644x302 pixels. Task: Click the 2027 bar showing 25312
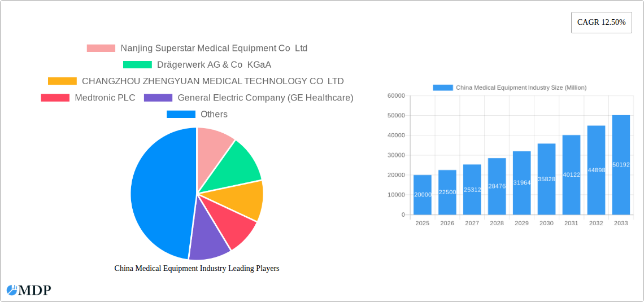pos(472,190)
